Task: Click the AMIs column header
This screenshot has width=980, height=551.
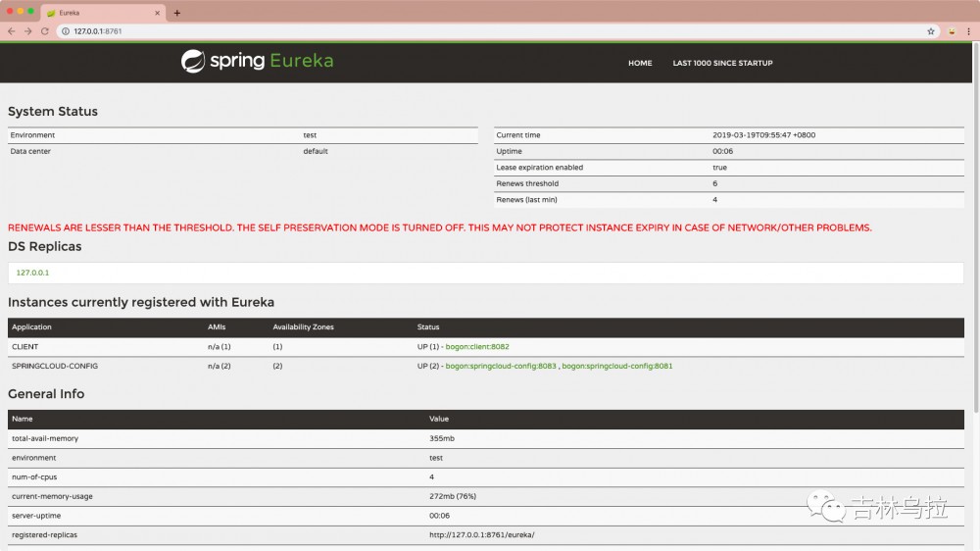Action: [x=217, y=327]
